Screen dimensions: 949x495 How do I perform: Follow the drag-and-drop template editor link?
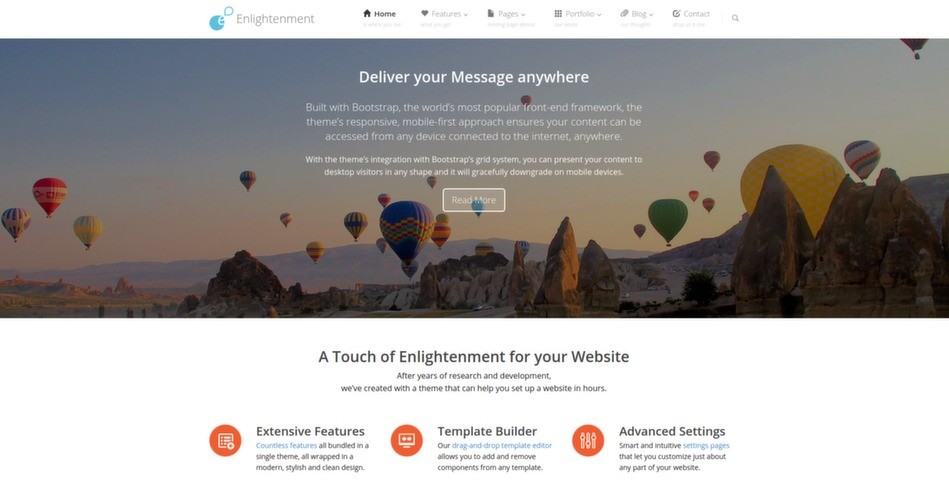click(502, 445)
